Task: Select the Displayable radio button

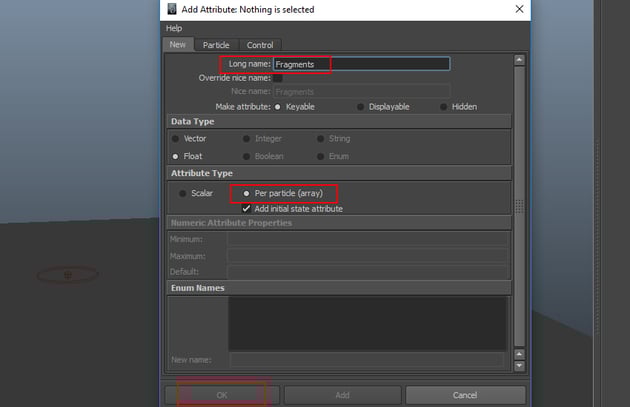Action: tap(360, 107)
